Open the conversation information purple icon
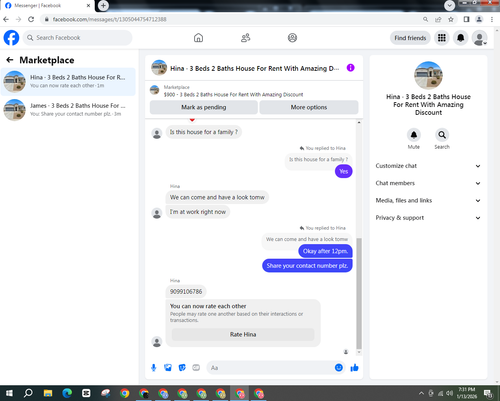Screen dimensions: 500x401 pos(350,68)
